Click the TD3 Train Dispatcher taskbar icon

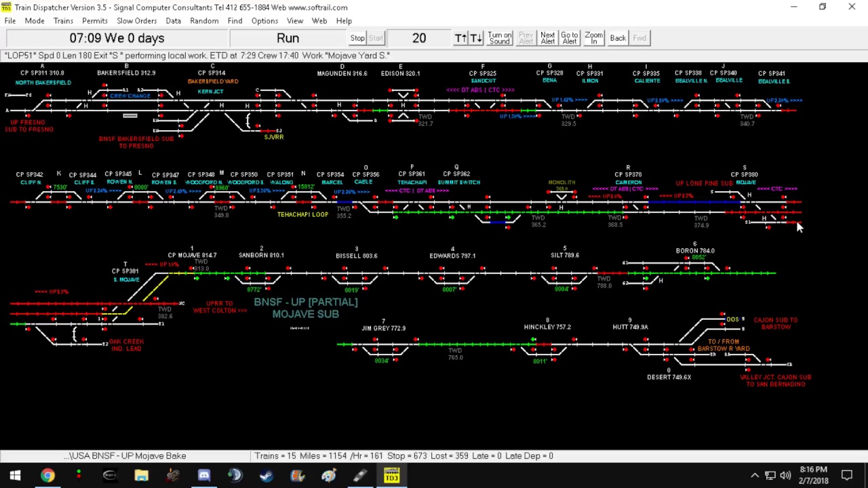[x=391, y=475]
